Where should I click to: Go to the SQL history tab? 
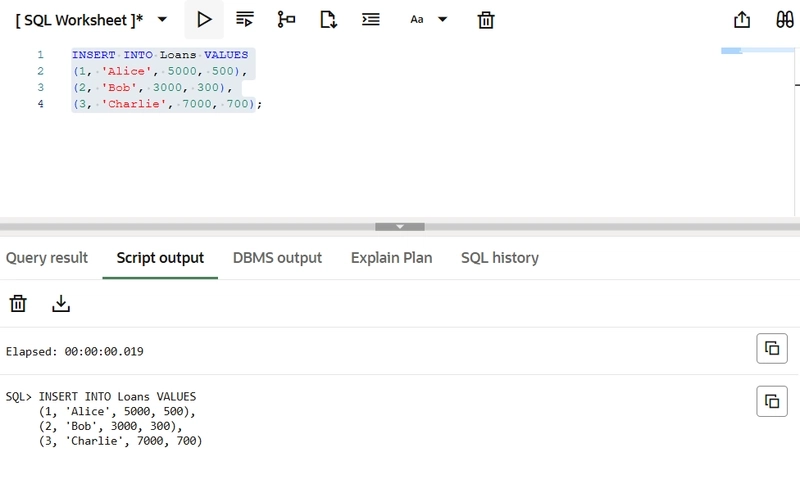point(499,258)
